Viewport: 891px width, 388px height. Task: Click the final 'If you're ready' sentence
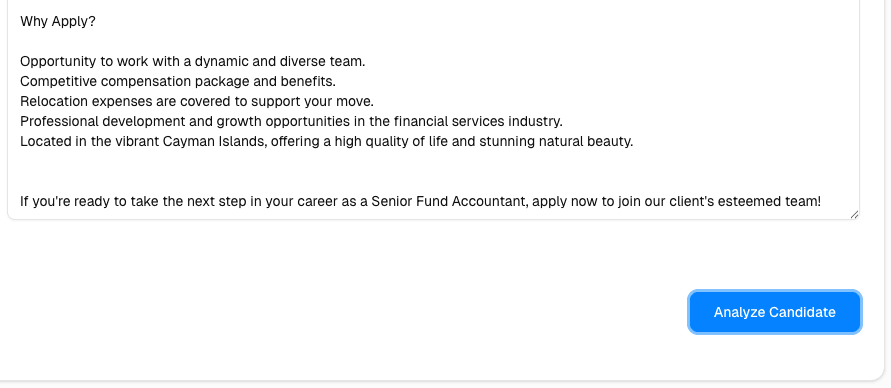coord(420,201)
